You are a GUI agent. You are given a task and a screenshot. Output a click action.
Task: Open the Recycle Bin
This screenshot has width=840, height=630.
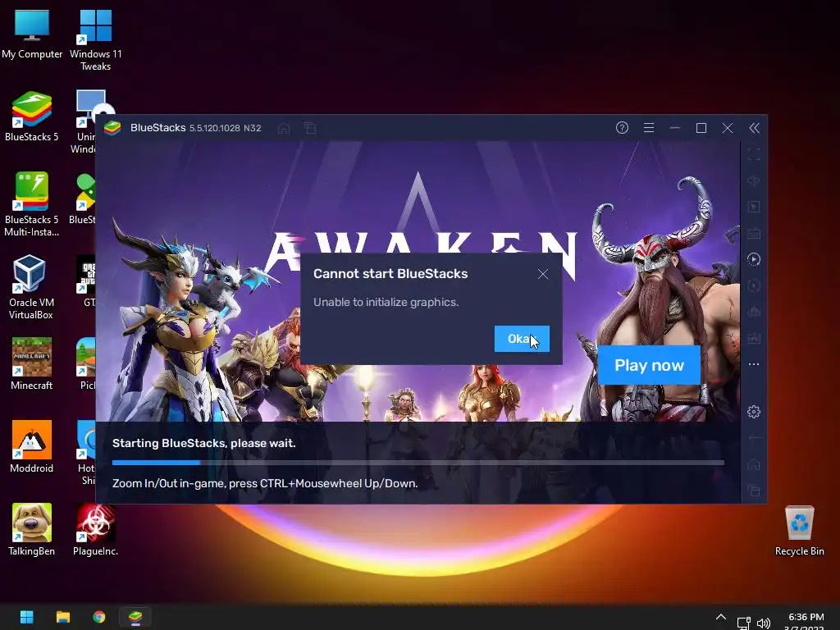click(799, 531)
